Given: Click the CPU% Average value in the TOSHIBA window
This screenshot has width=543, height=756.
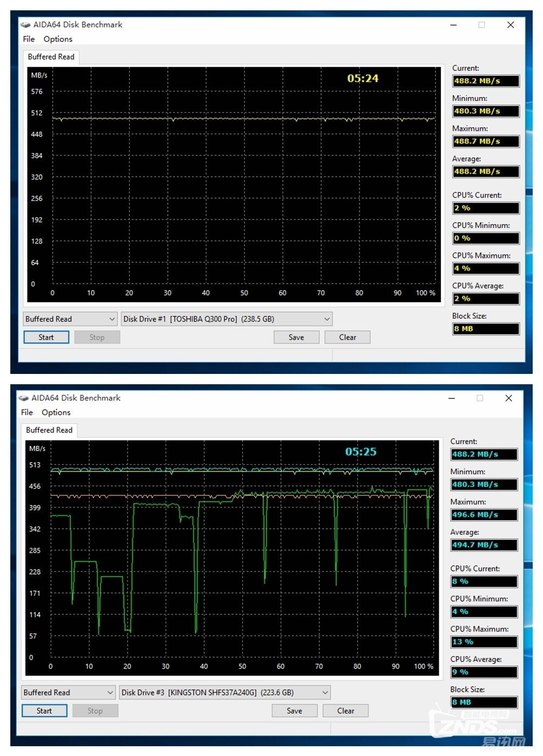Looking at the screenshot, I should 486,298.
